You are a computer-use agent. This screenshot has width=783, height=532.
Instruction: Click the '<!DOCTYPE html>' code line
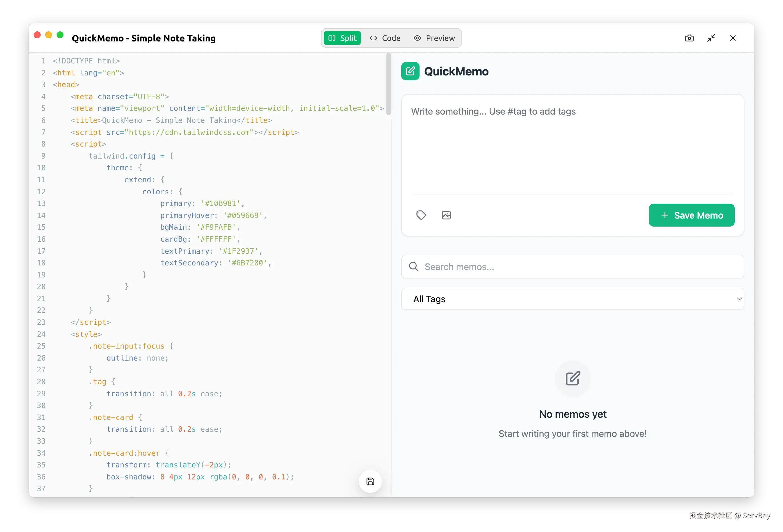pyautogui.click(x=86, y=61)
